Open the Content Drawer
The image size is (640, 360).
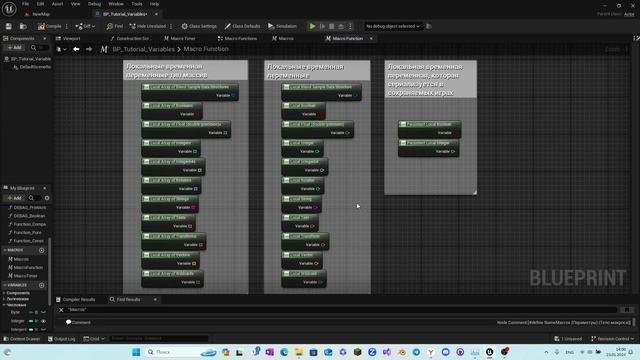[22, 339]
